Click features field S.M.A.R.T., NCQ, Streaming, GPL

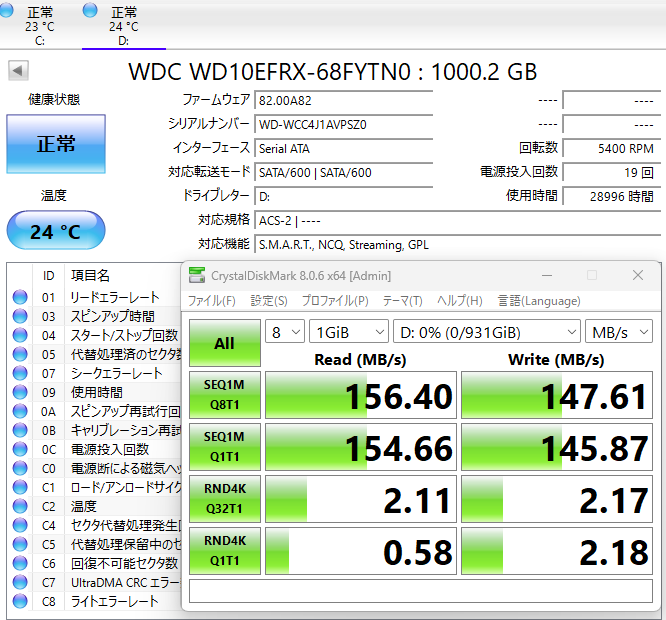click(457, 245)
